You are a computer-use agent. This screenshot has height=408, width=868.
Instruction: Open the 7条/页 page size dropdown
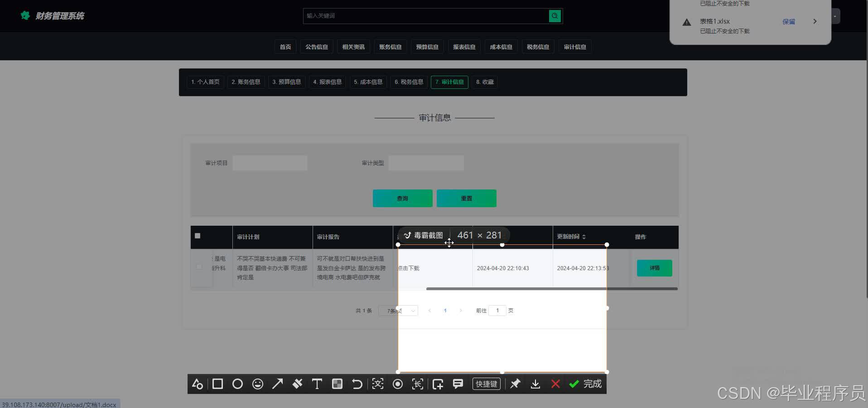click(x=398, y=311)
